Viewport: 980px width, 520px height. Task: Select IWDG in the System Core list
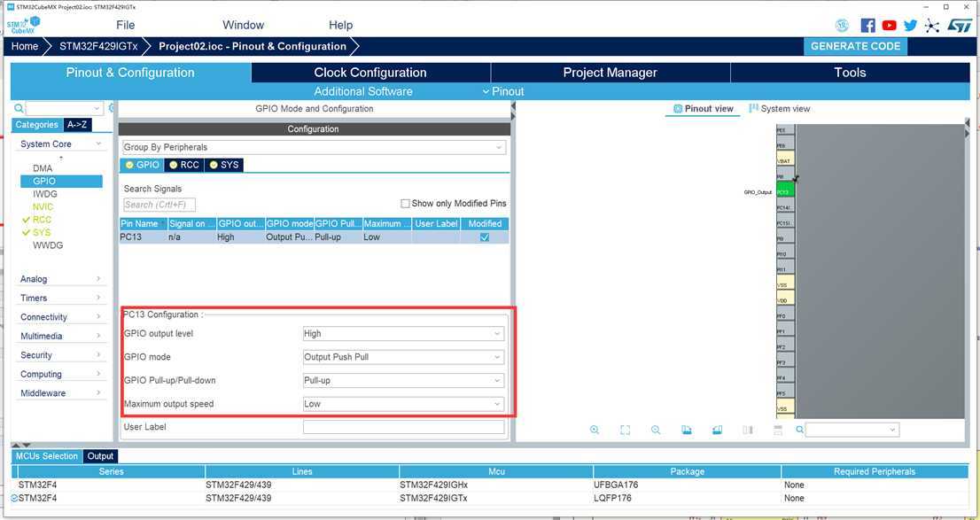coord(44,194)
